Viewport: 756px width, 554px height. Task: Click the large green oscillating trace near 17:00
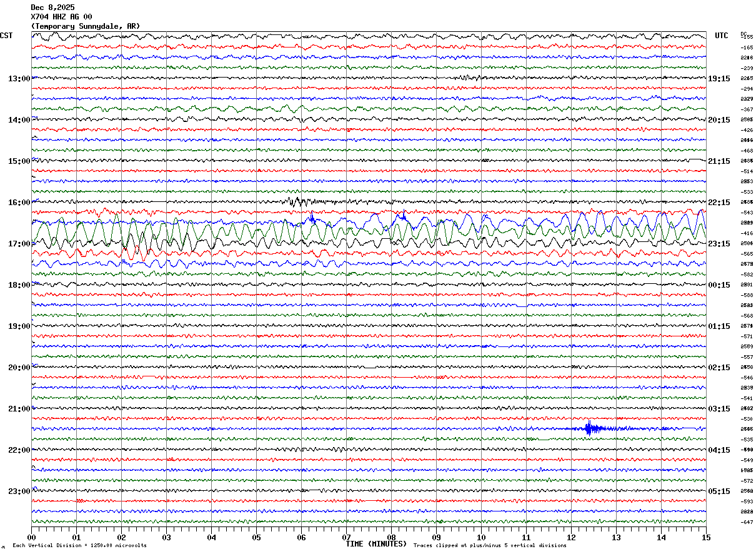[x=369, y=233]
